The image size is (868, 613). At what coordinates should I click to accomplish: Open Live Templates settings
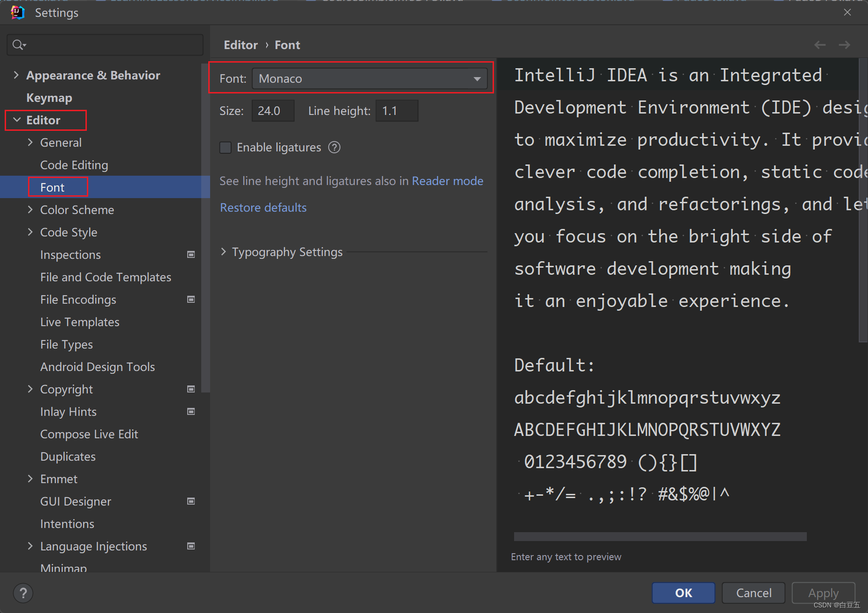pyautogui.click(x=80, y=322)
